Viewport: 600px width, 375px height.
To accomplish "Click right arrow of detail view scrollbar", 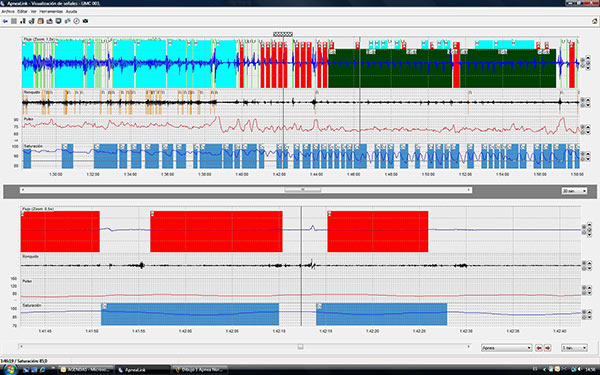I will [x=468, y=347].
